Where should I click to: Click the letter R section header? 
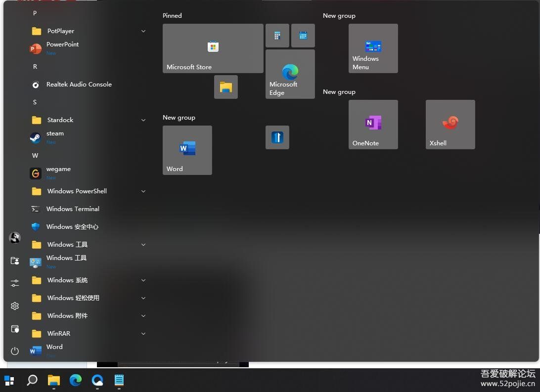click(x=35, y=66)
